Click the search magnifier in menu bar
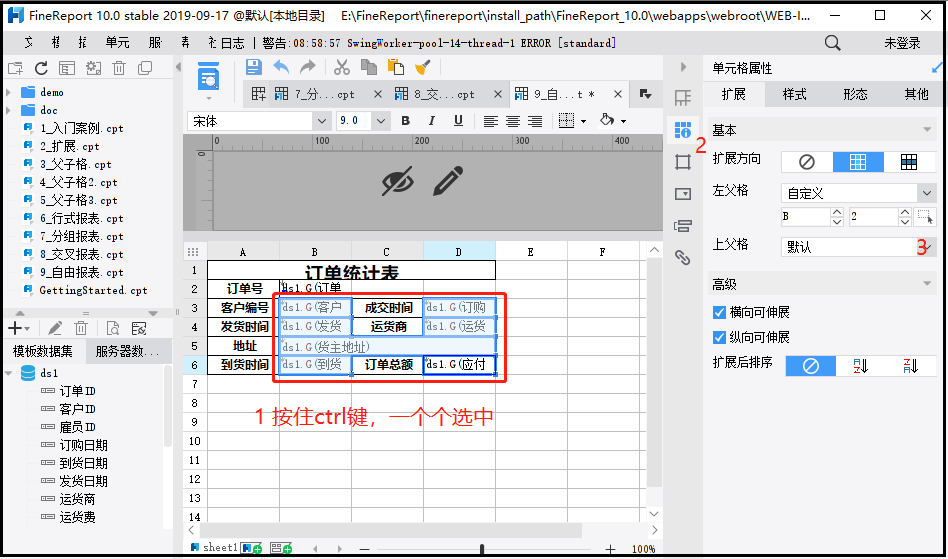Image resolution: width=948 pixels, height=559 pixels. coord(833,43)
